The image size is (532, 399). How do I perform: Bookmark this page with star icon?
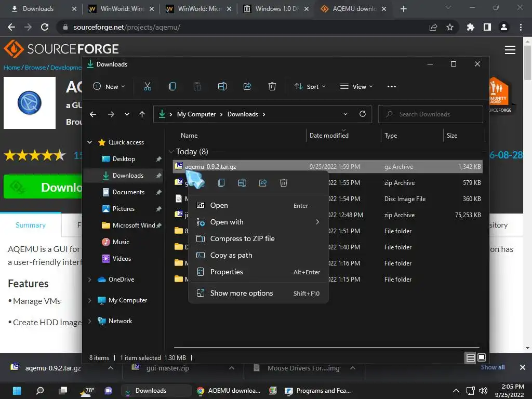(450, 27)
